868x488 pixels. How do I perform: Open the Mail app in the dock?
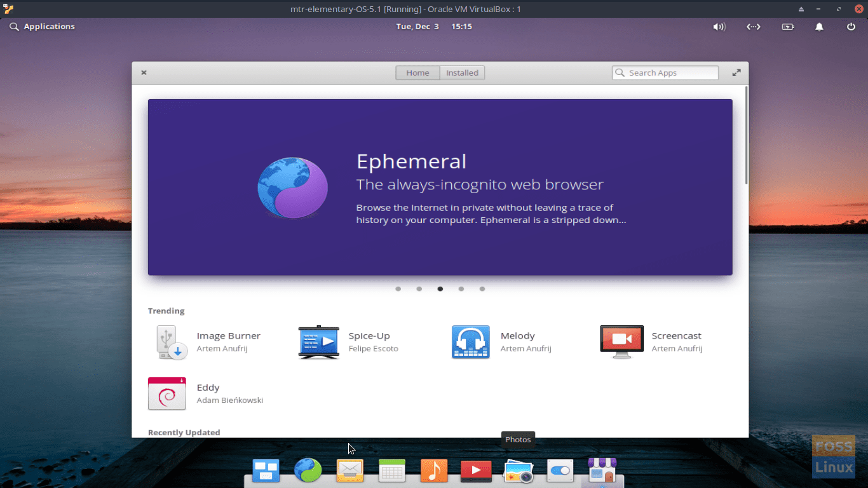(350, 471)
